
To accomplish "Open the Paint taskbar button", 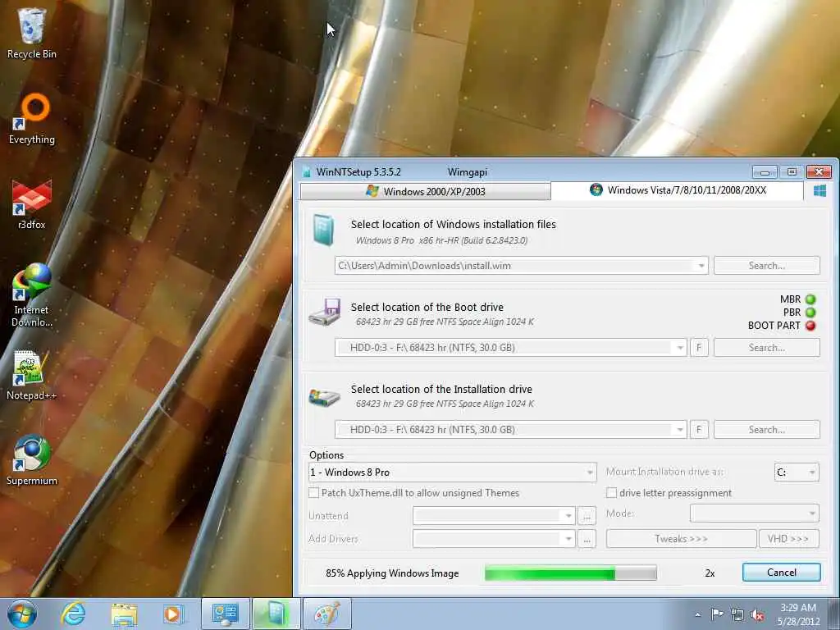I will coord(327,614).
